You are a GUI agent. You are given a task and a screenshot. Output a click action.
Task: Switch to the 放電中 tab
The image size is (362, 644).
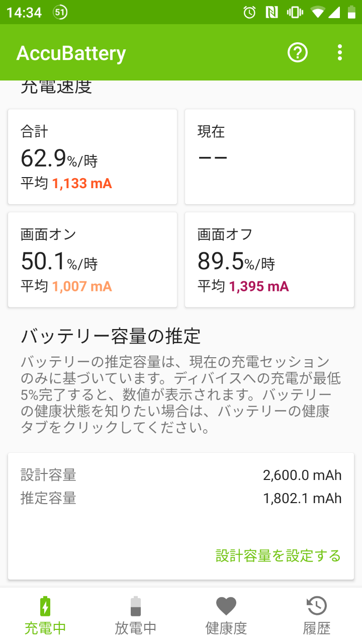136,628
